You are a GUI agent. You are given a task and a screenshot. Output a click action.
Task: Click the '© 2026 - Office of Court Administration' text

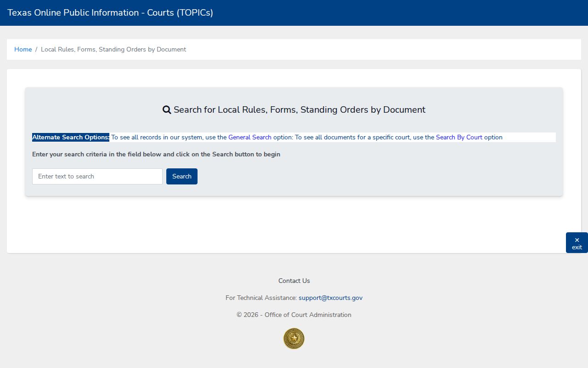(x=294, y=315)
